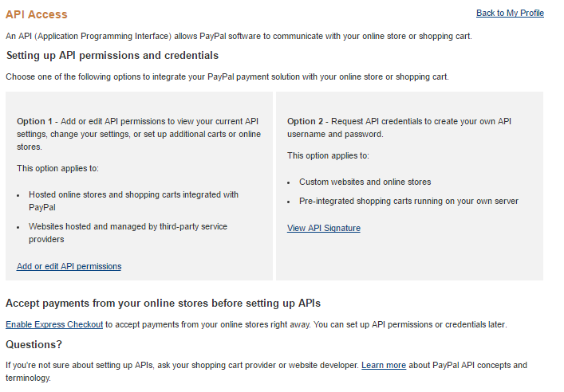
Task: Click the Questions? heading
Action: coord(34,344)
